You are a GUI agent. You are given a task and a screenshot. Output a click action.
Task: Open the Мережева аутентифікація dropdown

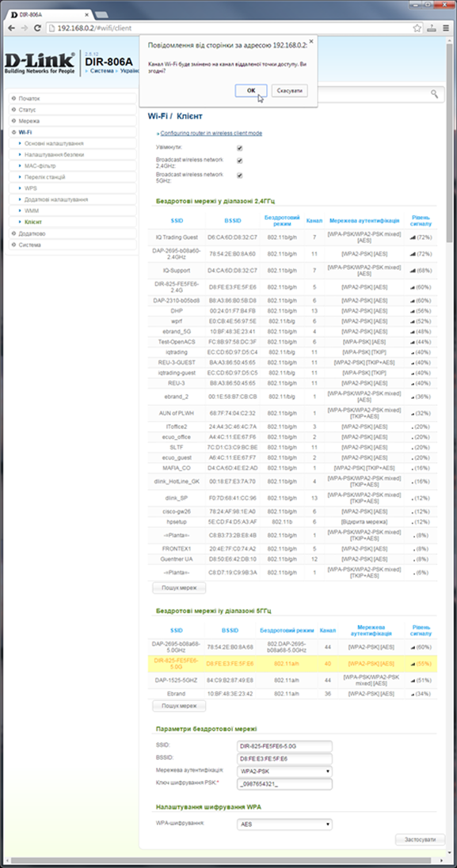(284, 771)
